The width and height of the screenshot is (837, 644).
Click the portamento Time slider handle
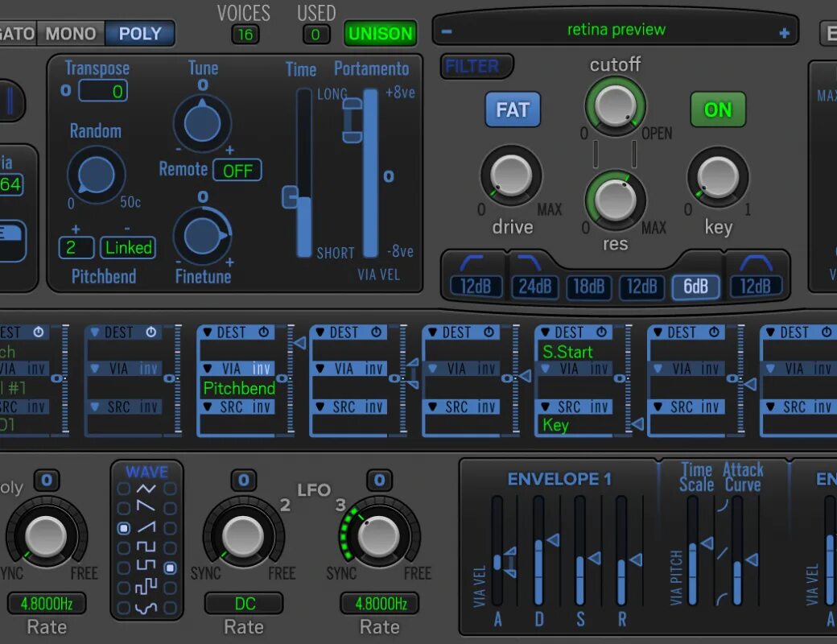[x=291, y=197]
